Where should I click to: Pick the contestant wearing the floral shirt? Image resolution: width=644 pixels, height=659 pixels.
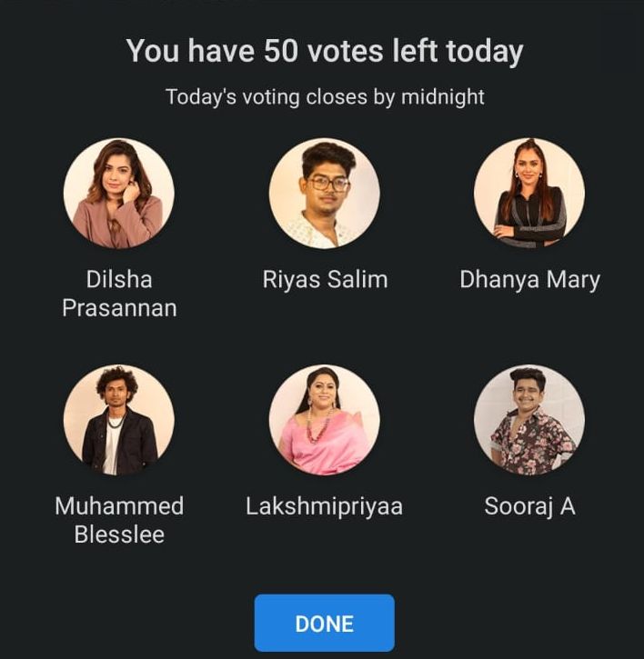(x=529, y=420)
